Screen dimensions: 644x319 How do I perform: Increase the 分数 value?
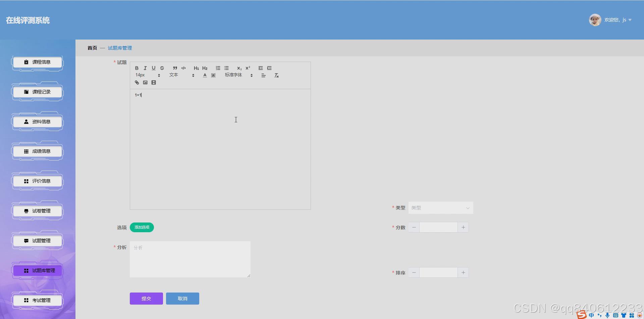pyautogui.click(x=463, y=227)
